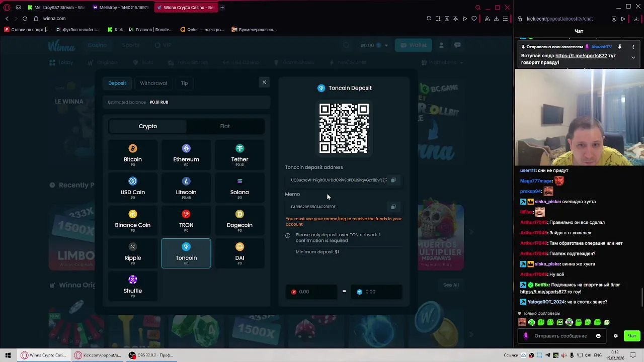Copy the Memo code

coord(393,207)
